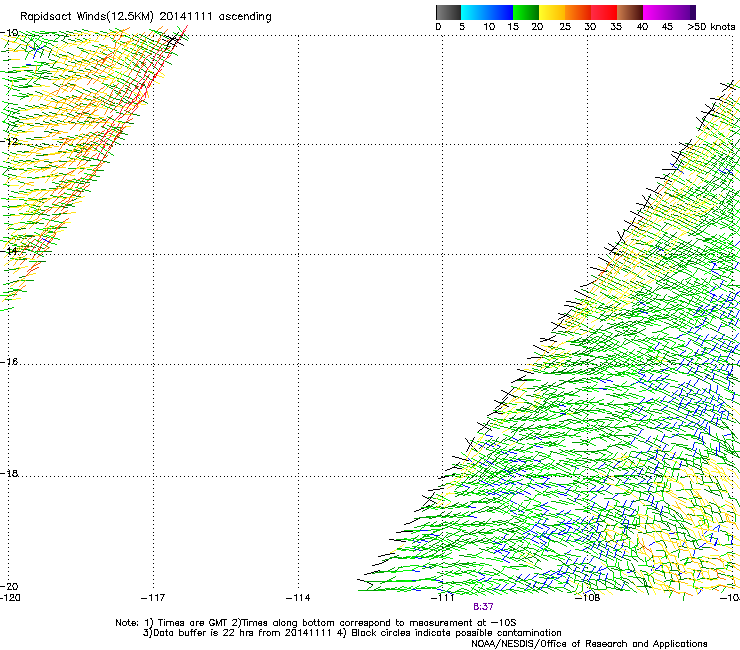Pick the yellow 20–25 knots legend segment
The width and height of the screenshot is (740, 650).
[552, 12]
